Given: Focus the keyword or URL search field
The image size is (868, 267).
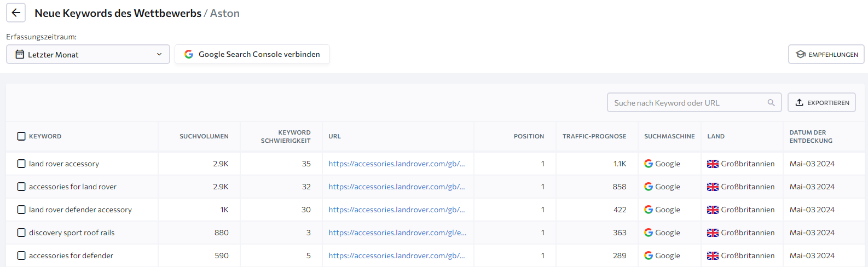Looking at the screenshot, I should point(695,102).
